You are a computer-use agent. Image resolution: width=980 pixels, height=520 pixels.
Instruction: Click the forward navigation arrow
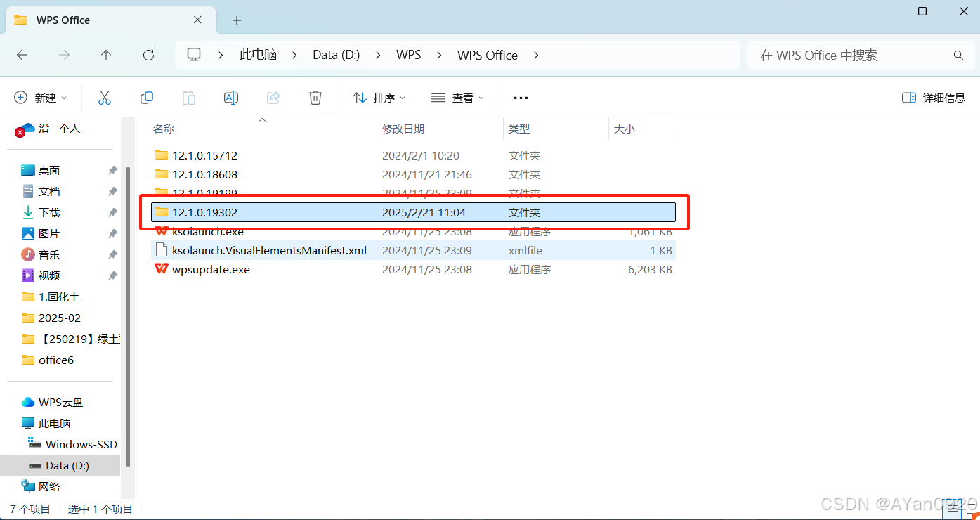click(x=64, y=55)
